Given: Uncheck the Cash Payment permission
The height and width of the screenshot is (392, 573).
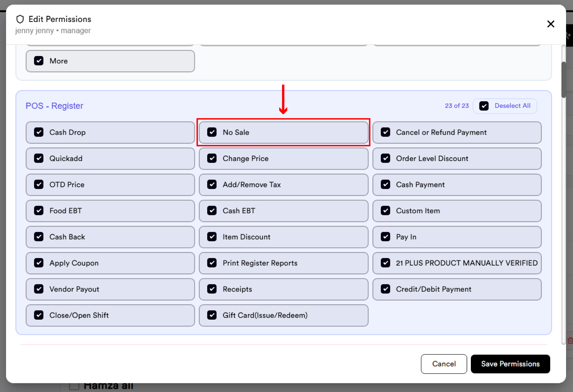Looking at the screenshot, I should point(385,185).
